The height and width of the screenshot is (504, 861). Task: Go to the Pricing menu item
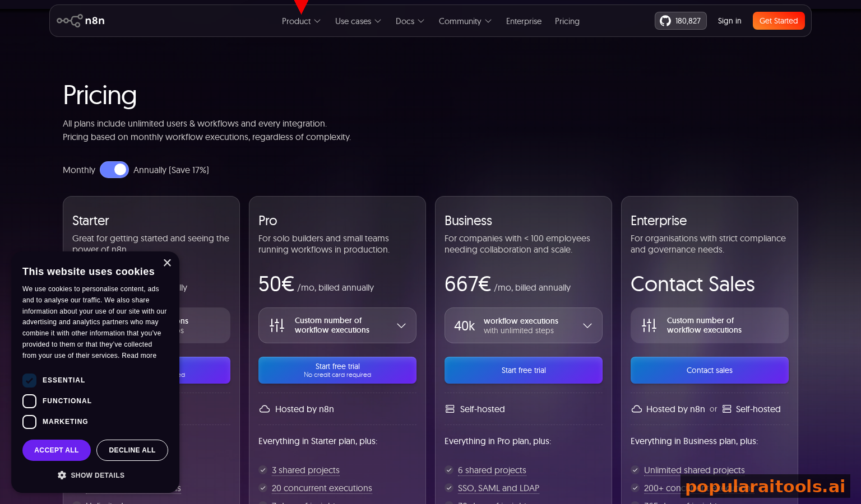point(567,21)
